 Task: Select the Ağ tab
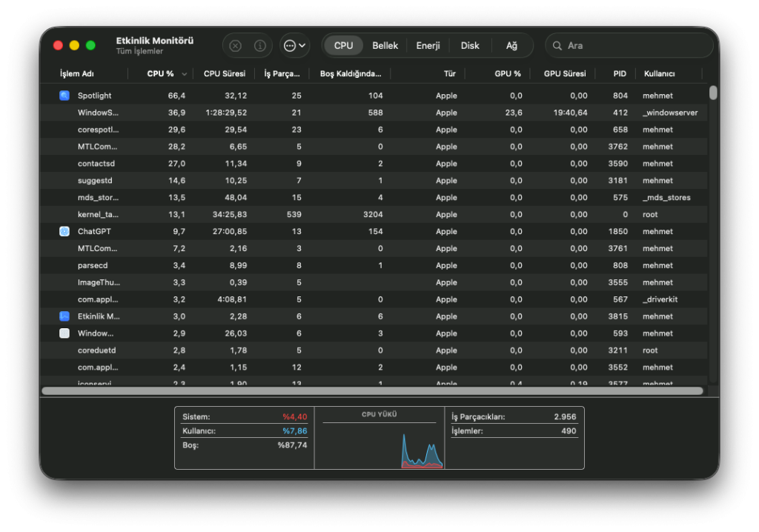(x=511, y=46)
